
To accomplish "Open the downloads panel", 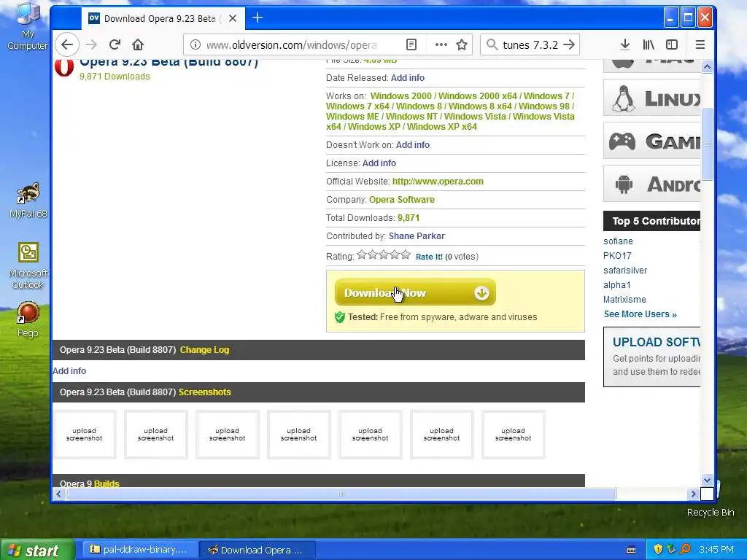I will [625, 44].
